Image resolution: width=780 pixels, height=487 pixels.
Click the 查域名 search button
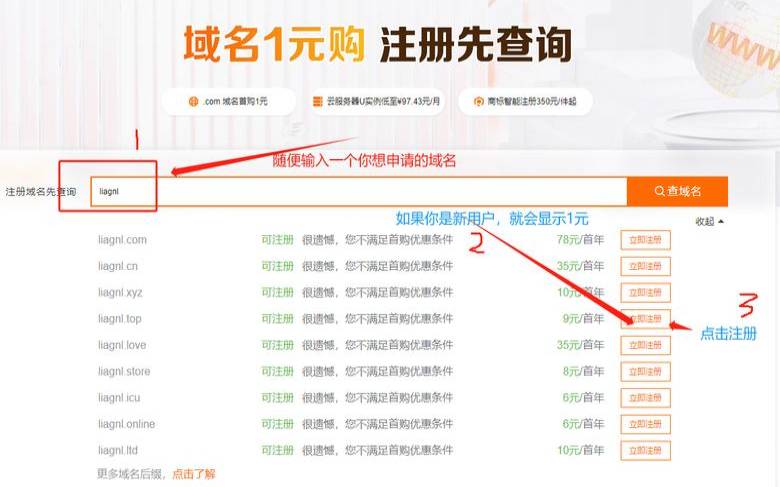(677, 191)
